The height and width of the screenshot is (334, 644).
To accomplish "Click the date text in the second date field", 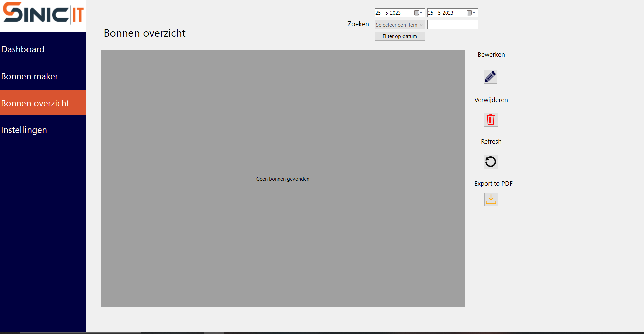I will tap(441, 13).
